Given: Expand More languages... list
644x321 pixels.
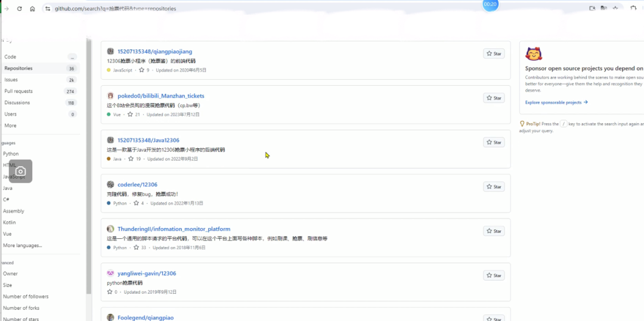Looking at the screenshot, I should (x=22, y=245).
